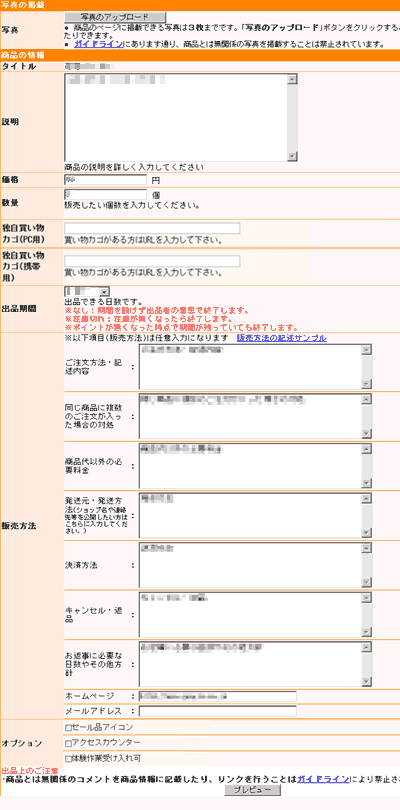Open ガイドライン link in the 出品上のご注意 note
This screenshot has width=400, height=810.
click(322, 778)
